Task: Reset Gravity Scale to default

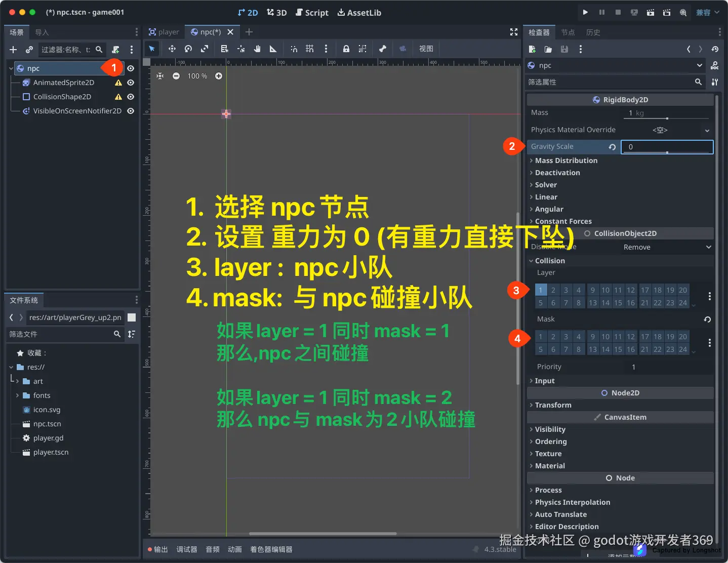Action: [612, 147]
